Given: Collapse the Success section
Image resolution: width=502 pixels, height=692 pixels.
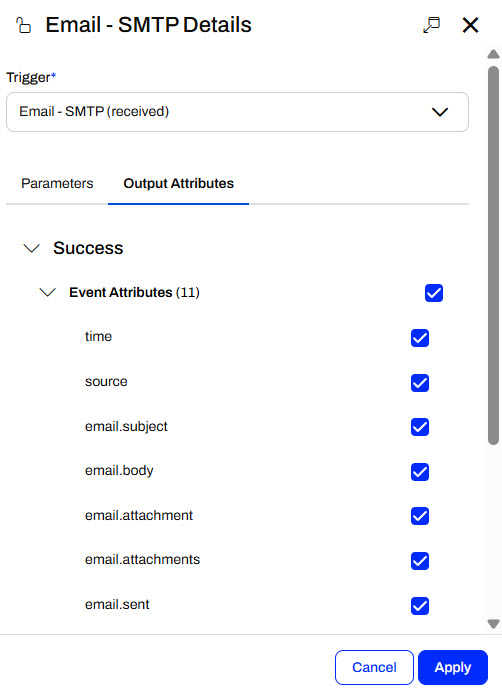Looking at the screenshot, I should [31, 248].
